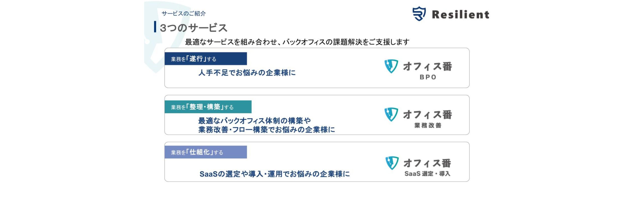This screenshot has height=201, width=644.
Task: Select the 業務を「遂行」する dark blue label
Action: coord(206,59)
